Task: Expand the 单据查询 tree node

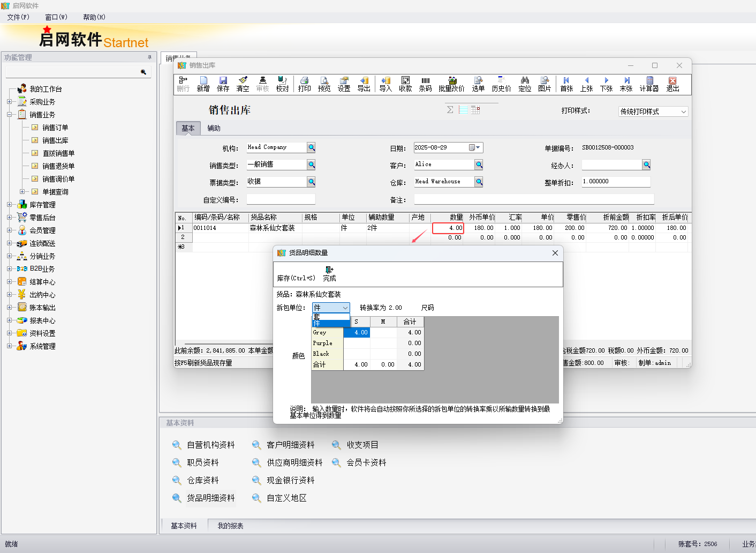Action: (x=22, y=191)
